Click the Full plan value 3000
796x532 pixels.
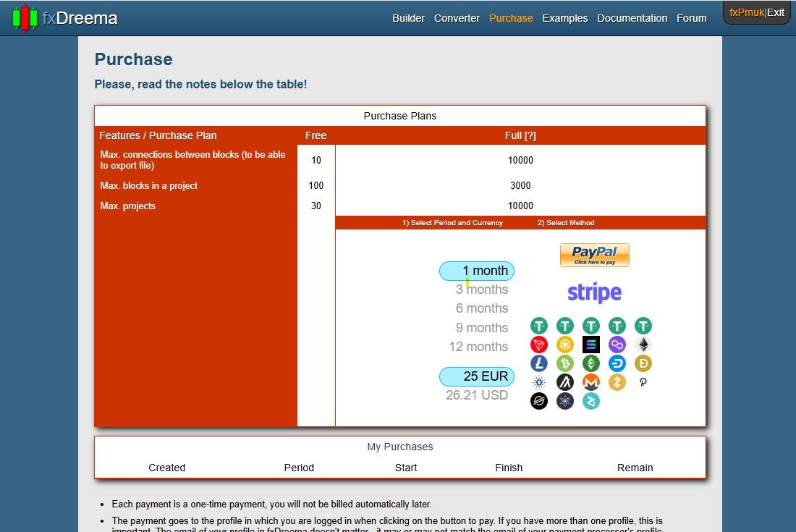click(520, 186)
